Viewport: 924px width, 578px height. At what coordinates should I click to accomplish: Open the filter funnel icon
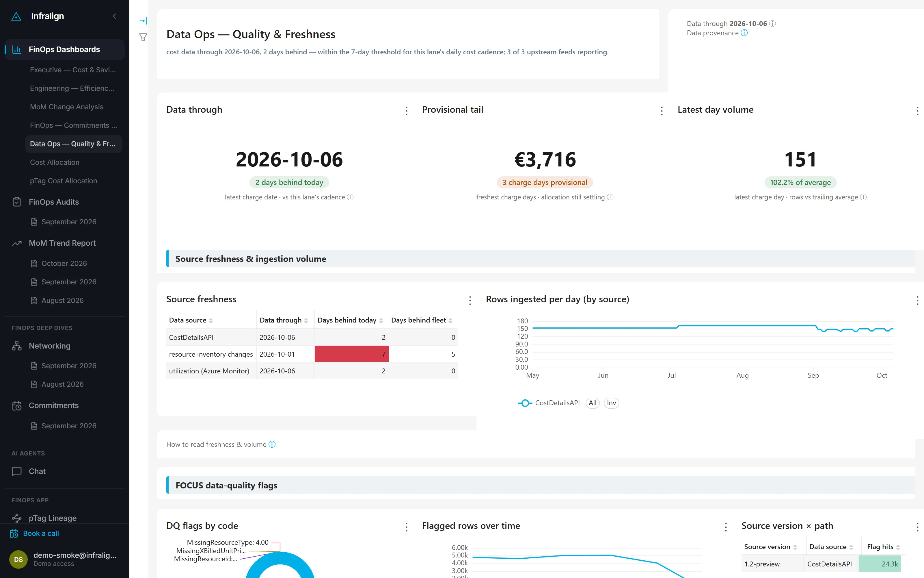click(143, 37)
